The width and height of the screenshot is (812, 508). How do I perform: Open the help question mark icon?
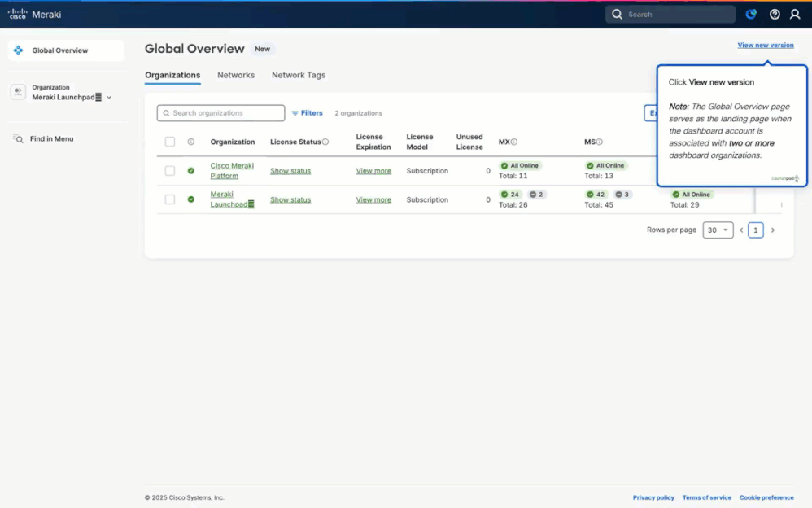(775, 14)
